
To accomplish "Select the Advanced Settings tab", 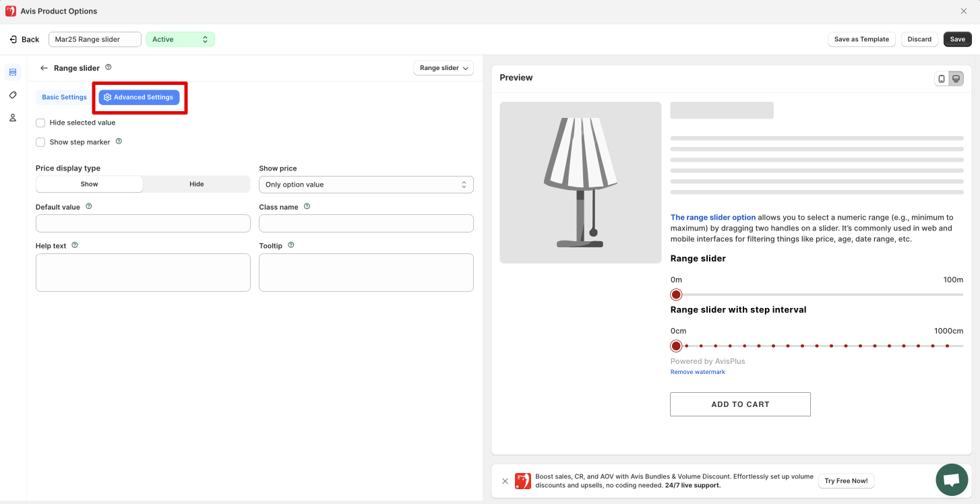I will coord(139,97).
